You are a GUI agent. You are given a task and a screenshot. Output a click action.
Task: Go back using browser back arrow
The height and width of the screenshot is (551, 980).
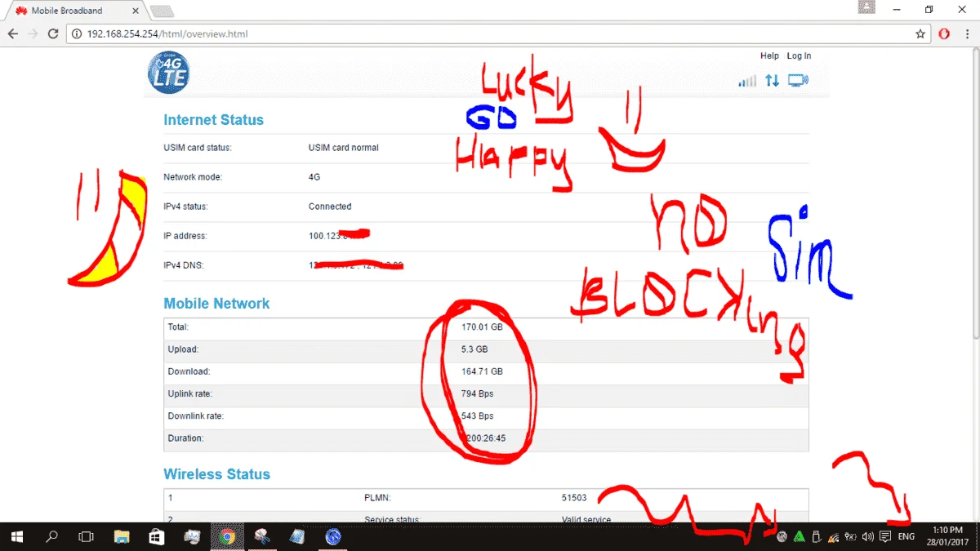pos(13,34)
